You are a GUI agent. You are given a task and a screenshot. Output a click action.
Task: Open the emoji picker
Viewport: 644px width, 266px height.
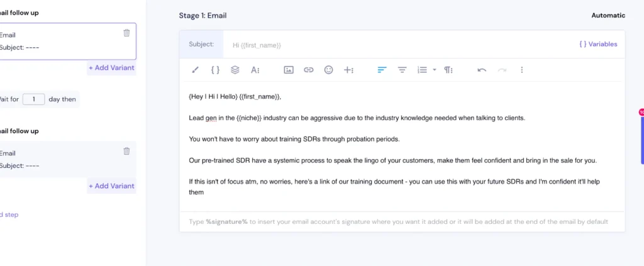328,70
